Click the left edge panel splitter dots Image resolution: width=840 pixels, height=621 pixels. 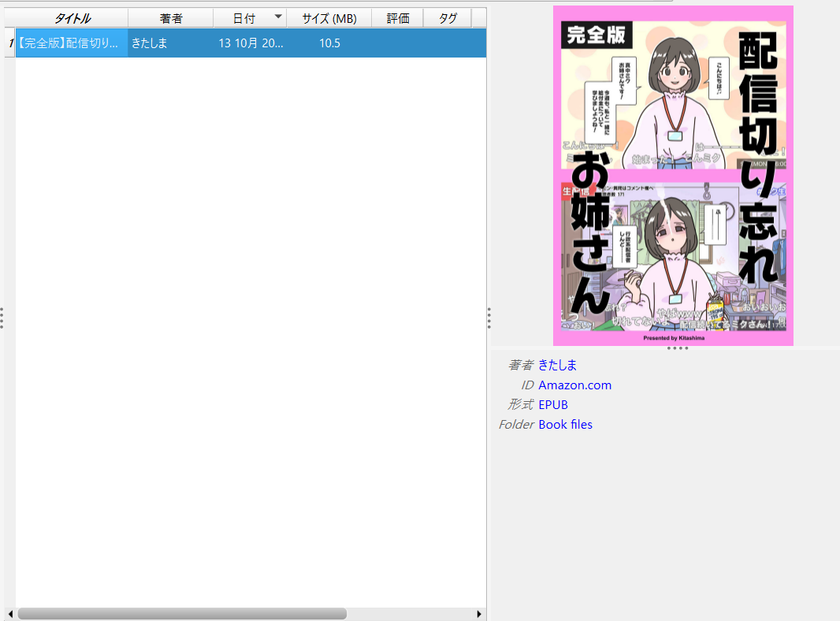(3, 318)
